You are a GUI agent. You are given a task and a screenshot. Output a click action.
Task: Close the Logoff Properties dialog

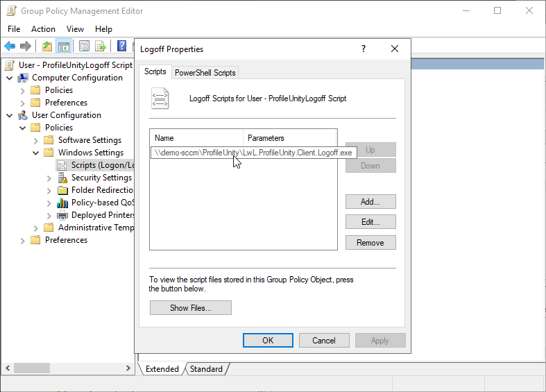395,49
